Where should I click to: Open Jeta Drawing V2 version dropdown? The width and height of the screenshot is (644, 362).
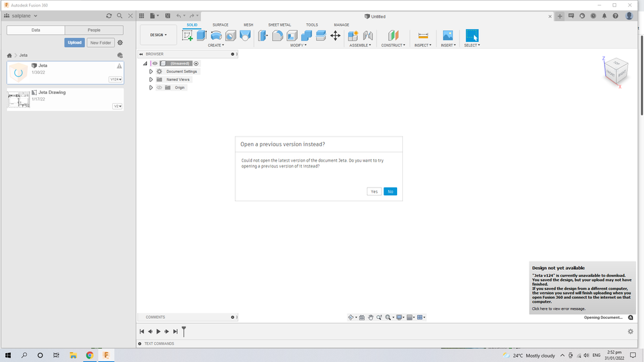[x=117, y=106]
